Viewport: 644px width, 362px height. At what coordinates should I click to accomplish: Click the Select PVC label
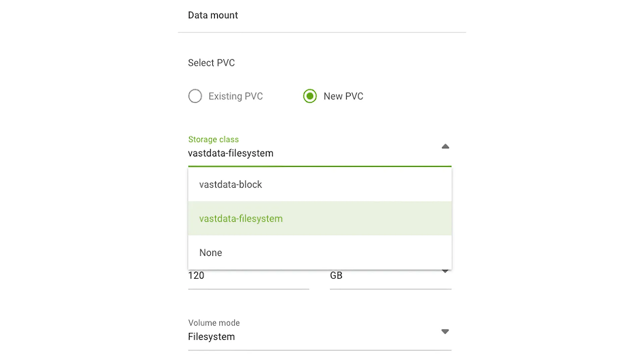[x=211, y=63]
